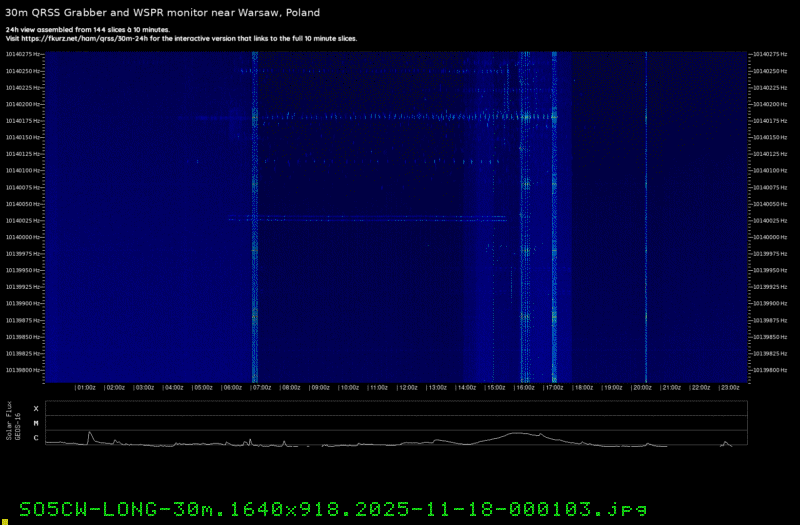Click the C class row label in solar flux chart
Viewport: 800px width, 525px height.
pos(36,438)
